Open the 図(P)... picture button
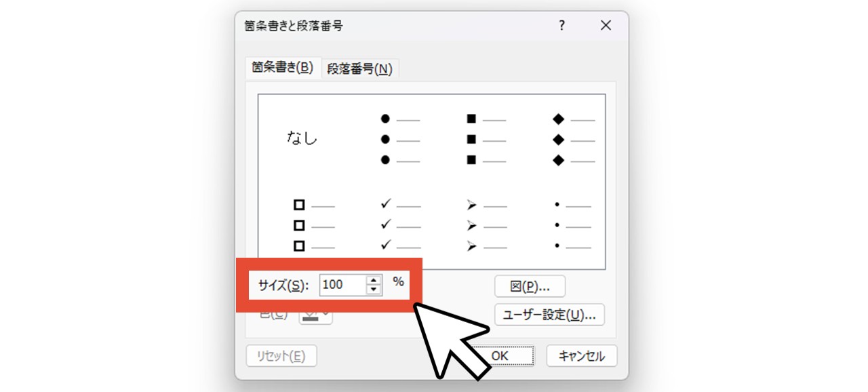Viewport: 868px width, 392px height. (530, 286)
